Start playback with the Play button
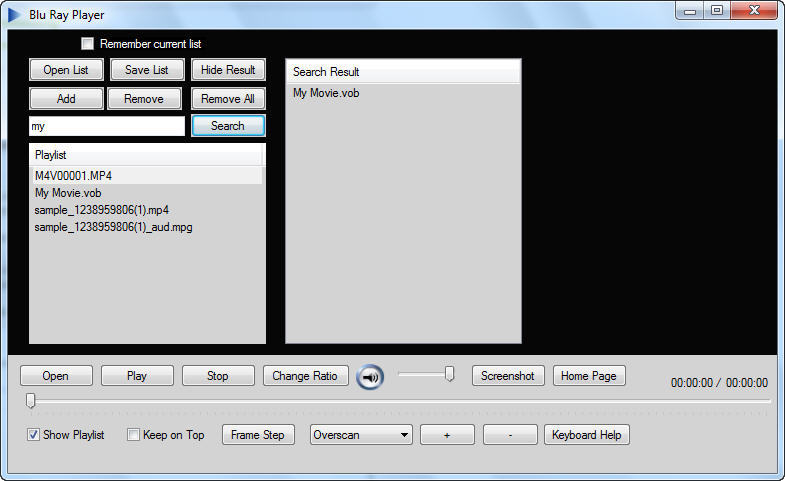This screenshot has width=785, height=481. [x=137, y=376]
